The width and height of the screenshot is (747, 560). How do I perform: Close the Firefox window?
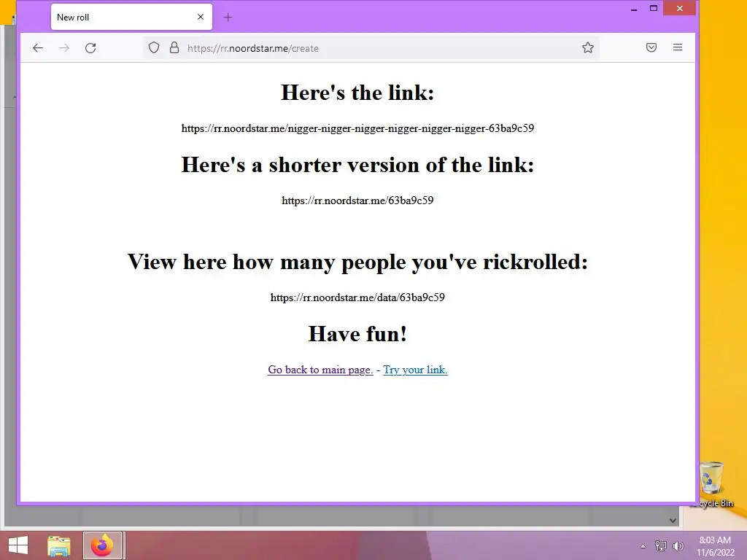click(680, 9)
